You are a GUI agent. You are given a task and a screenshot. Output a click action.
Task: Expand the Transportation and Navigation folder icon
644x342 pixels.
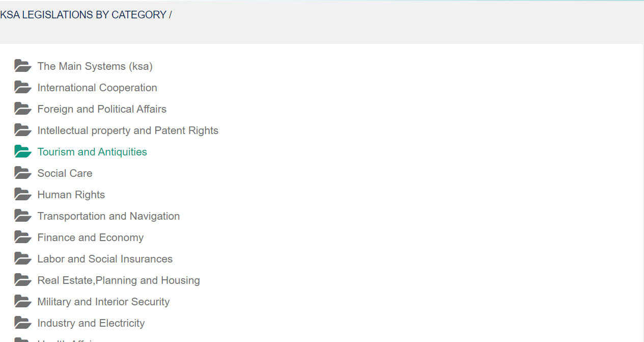(23, 216)
